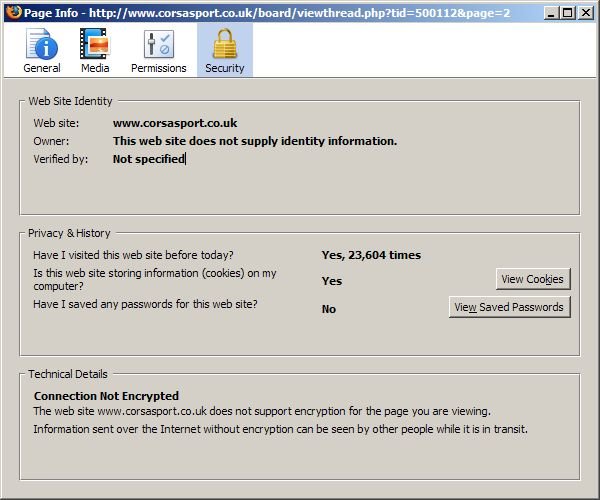600x500 pixels.
Task: Open the Permissions sliders icon
Action: point(158,44)
